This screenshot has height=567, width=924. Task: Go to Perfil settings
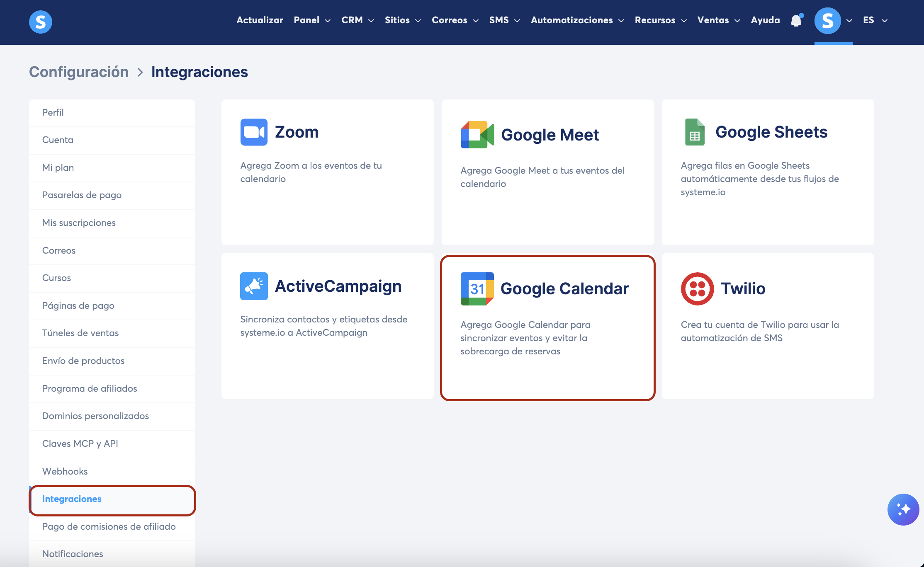click(x=112, y=113)
